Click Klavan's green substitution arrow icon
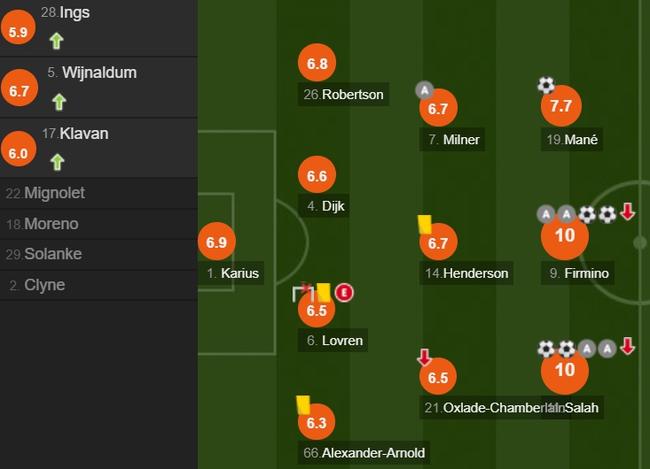 [x=58, y=162]
